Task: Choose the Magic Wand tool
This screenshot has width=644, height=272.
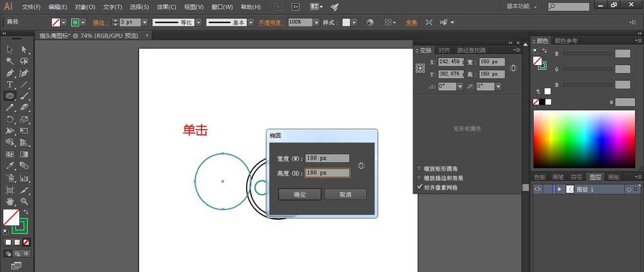Action: (x=10, y=61)
